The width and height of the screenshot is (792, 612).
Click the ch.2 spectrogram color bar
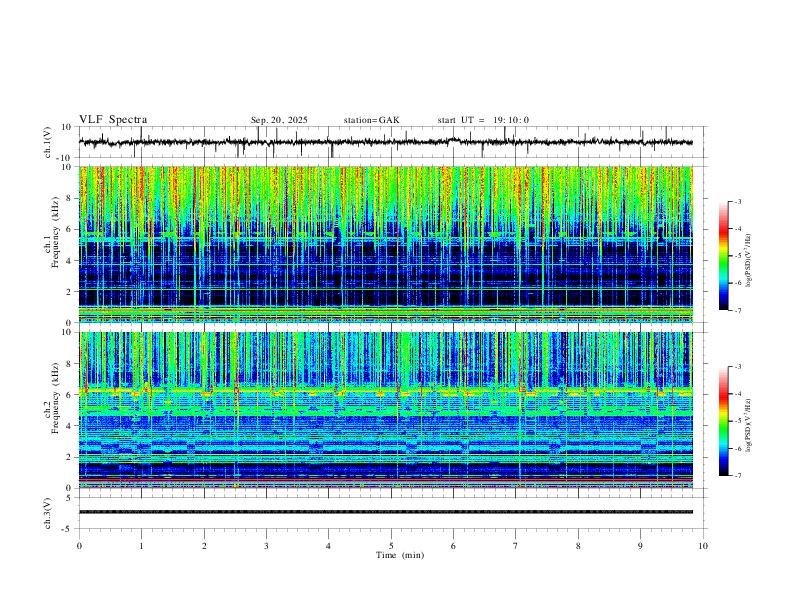coord(724,421)
